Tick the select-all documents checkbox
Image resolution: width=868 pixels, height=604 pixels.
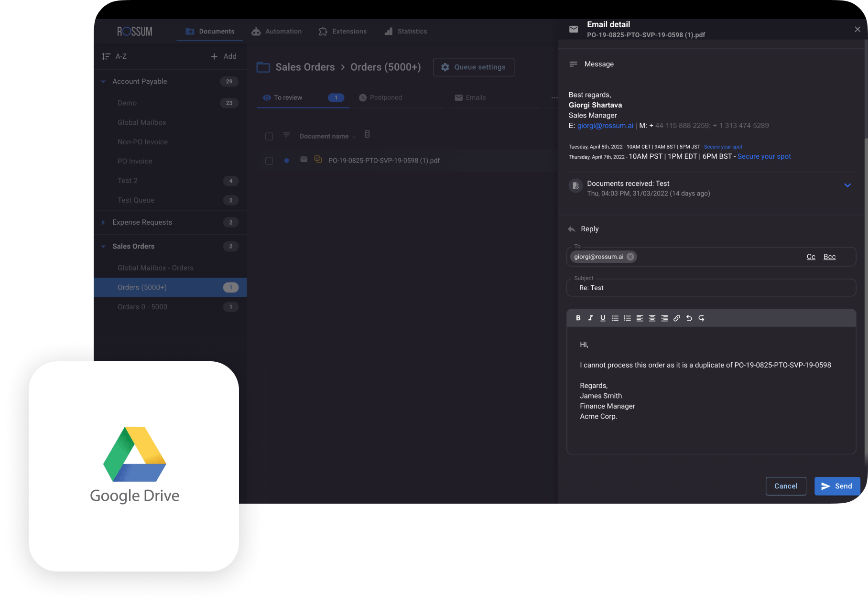(x=269, y=137)
